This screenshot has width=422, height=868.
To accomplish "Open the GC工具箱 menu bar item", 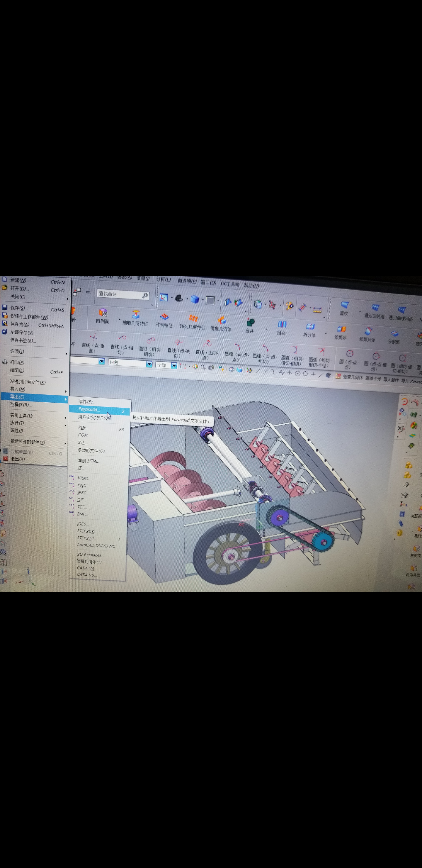I will click(x=230, y=284).
